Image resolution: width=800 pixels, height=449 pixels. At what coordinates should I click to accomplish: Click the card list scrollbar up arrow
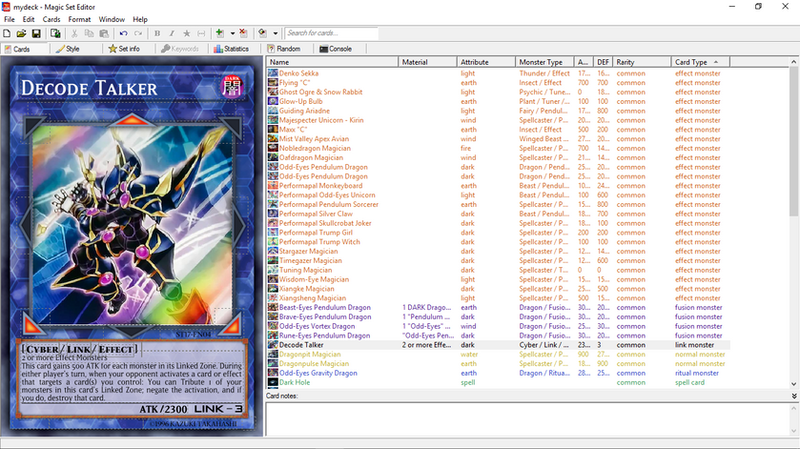[x=793, y=62]
